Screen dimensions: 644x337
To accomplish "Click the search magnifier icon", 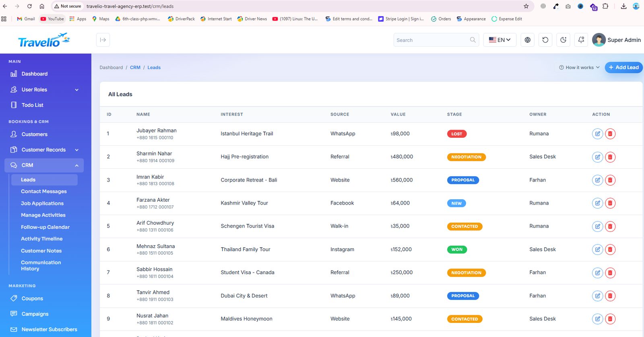I will pyautogui.click(x=473, y=40).
